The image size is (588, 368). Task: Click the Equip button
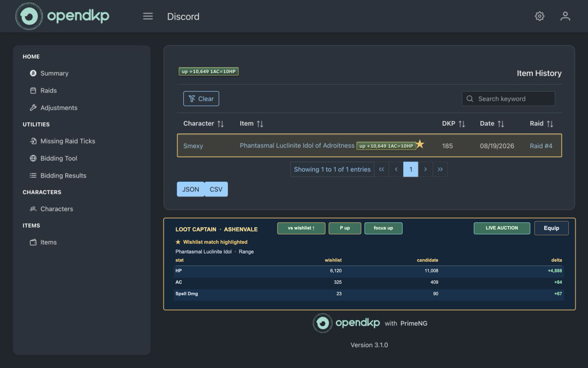551,228
